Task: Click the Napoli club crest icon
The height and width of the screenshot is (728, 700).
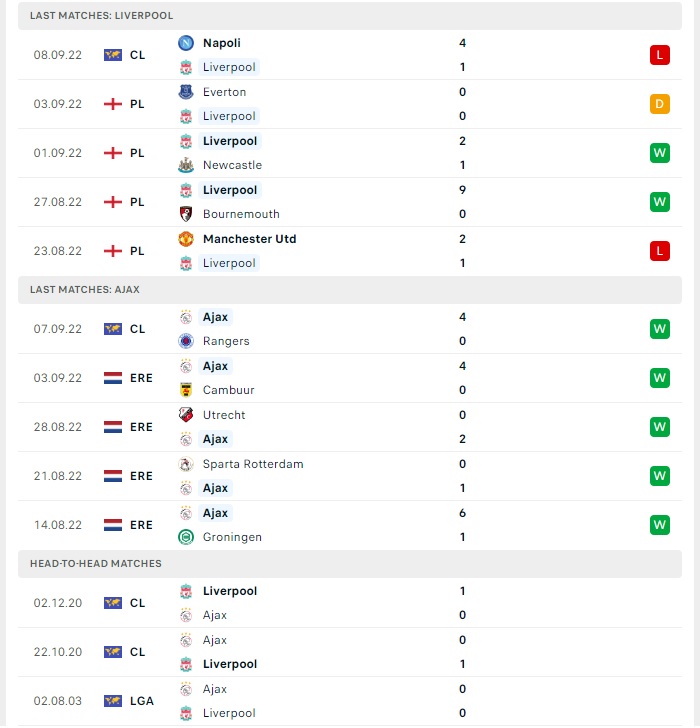Action: [186, 43]
